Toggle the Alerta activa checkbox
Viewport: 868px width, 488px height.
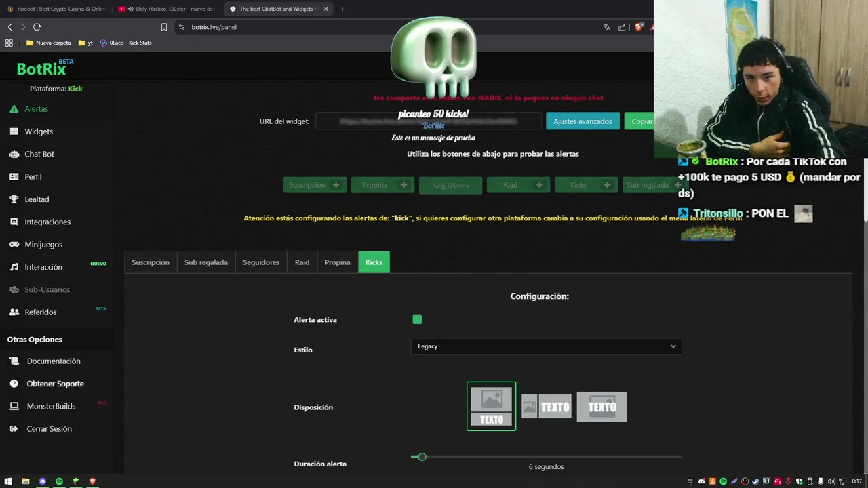(x=417, y=320)
